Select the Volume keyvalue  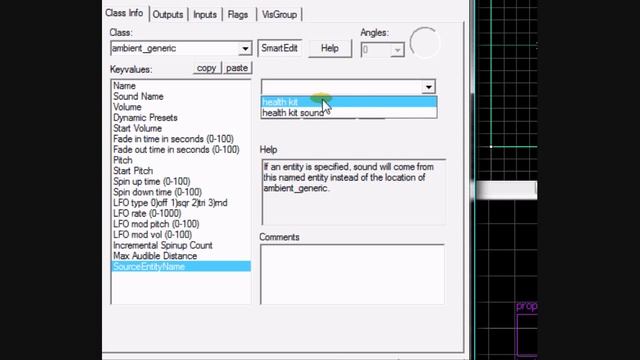pos(181,107)
